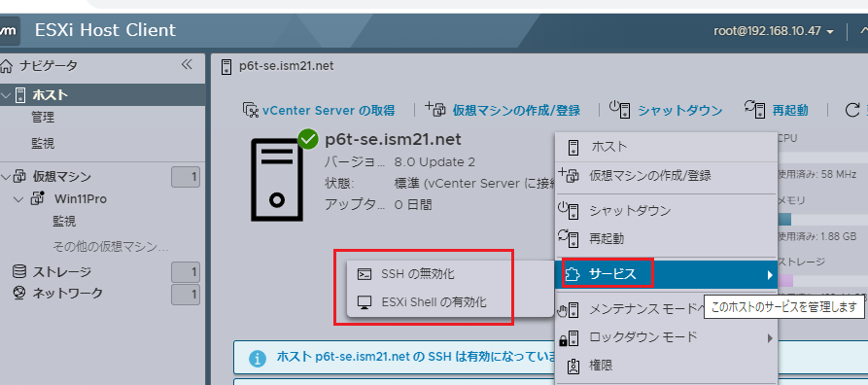
Task: Click the ESXi Shell monitor icon
Action: pos(365,302)
